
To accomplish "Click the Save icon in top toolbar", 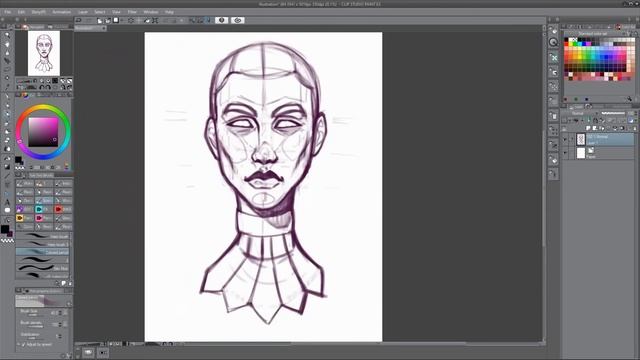I will [x=116, y=20].
